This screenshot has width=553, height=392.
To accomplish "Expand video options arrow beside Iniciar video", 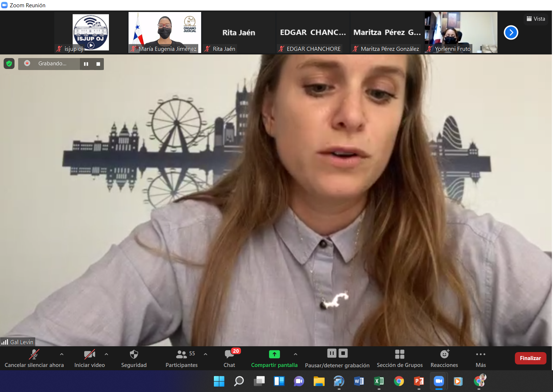I will pos(106,354).
